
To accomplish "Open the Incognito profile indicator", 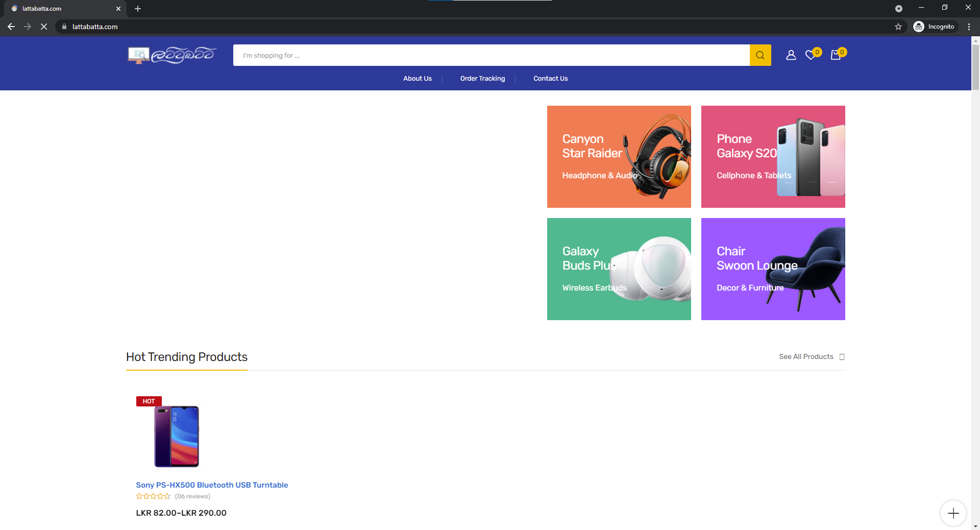I will click(935, 27).
